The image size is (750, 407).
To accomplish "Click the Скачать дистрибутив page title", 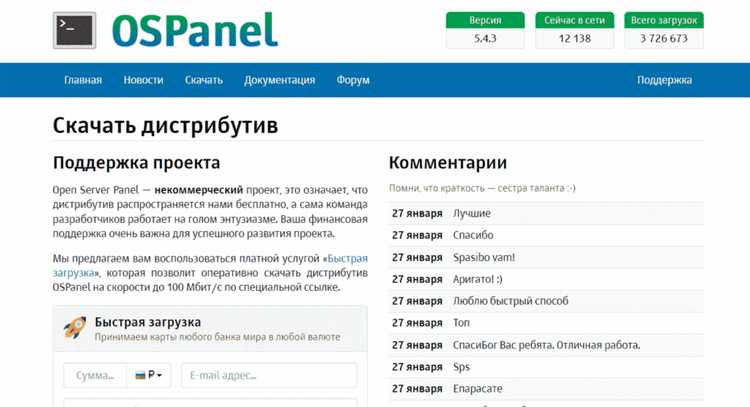I will tap(165, 126).
